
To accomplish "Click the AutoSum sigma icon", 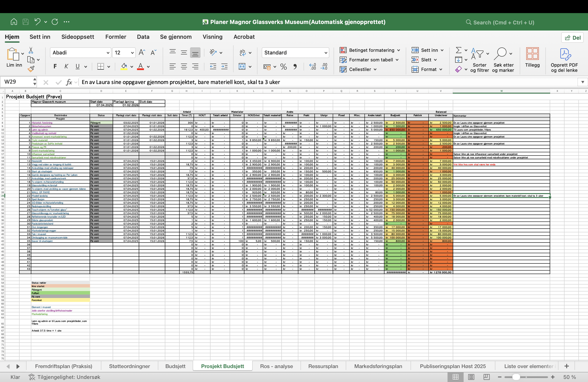I will 459,50.
